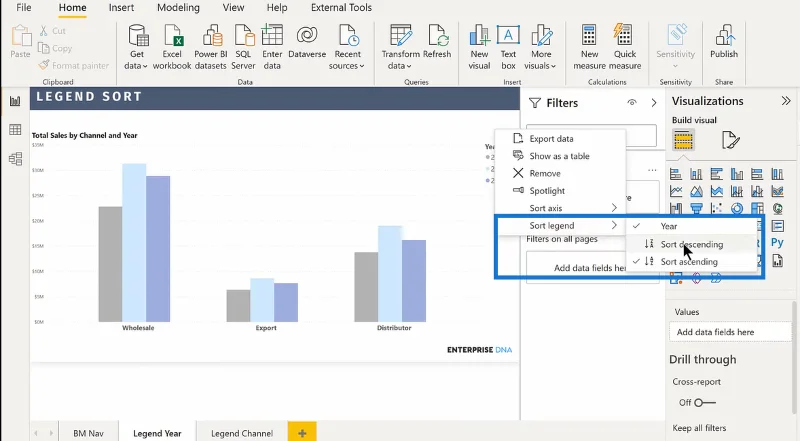Expand Sensitivity dropdown

(x=675, y=66)
